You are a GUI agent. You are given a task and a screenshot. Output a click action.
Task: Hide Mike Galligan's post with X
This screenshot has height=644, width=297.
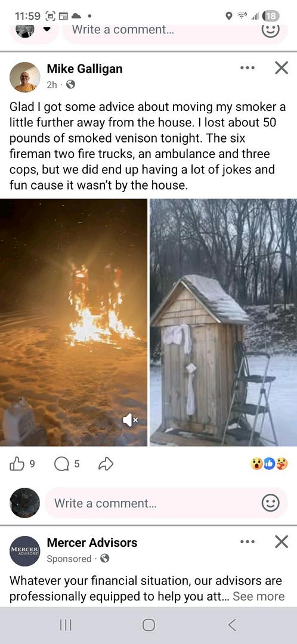coord(281,68)
